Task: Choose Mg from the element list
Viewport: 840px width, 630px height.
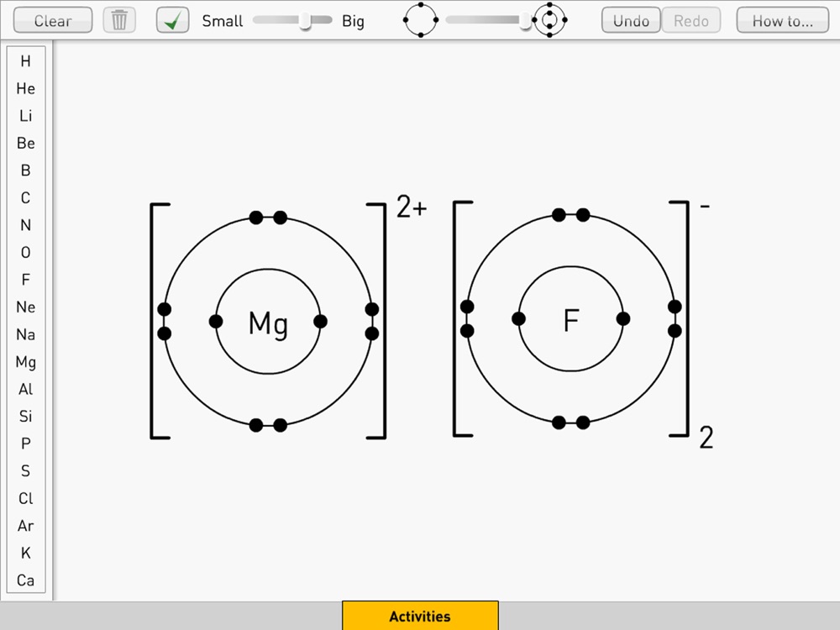Action: [26, 362]
